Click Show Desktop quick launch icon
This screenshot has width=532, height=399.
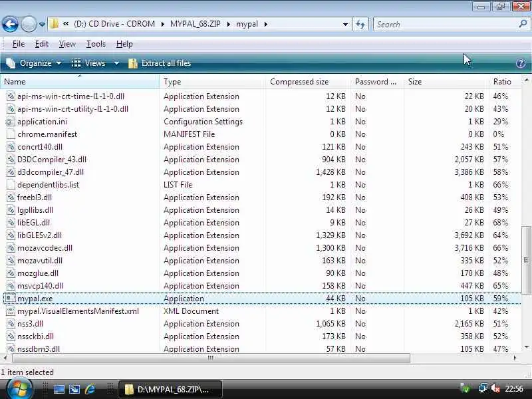click(59, 389)
